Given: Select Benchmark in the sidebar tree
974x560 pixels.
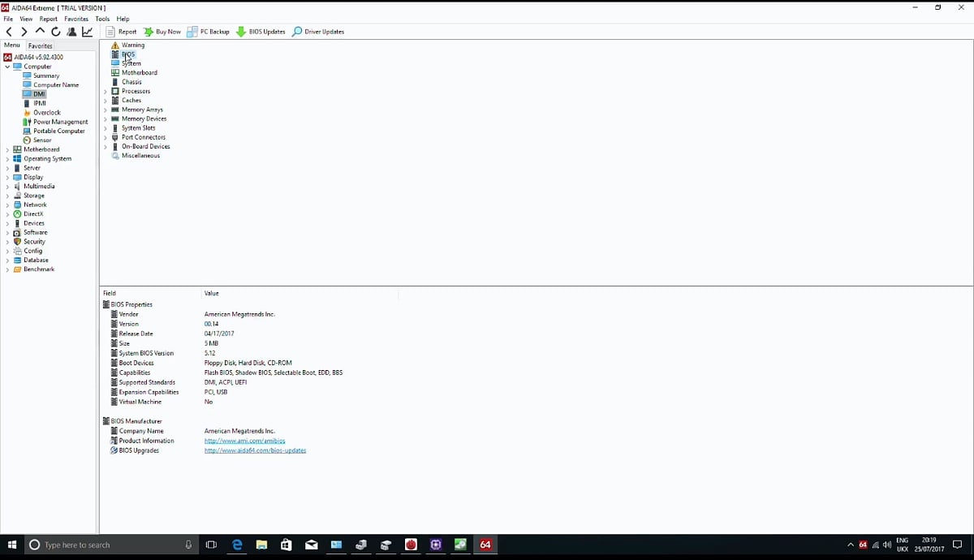Looking at the screenshot, I should pos(39,269).
